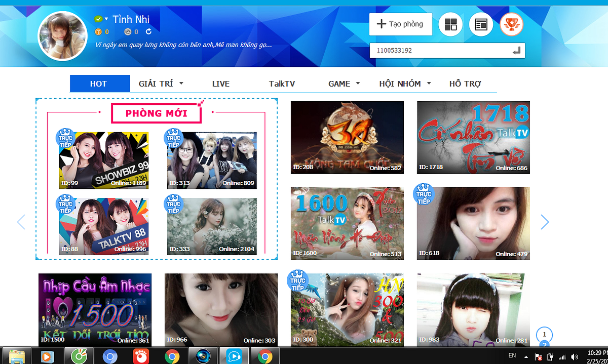
Task: Switch to the LIVE tab
Action: (221, 84)
